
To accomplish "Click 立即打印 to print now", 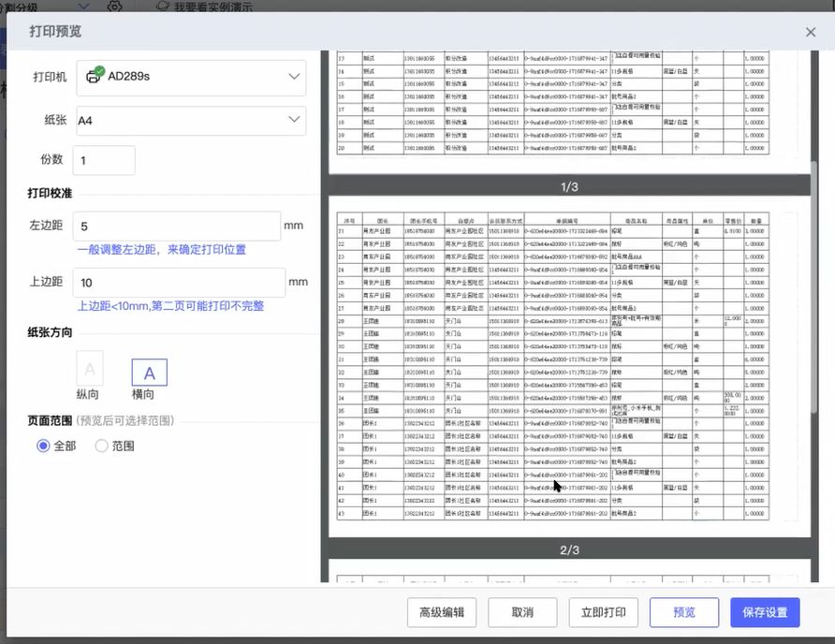I will (x=604, y=612).
